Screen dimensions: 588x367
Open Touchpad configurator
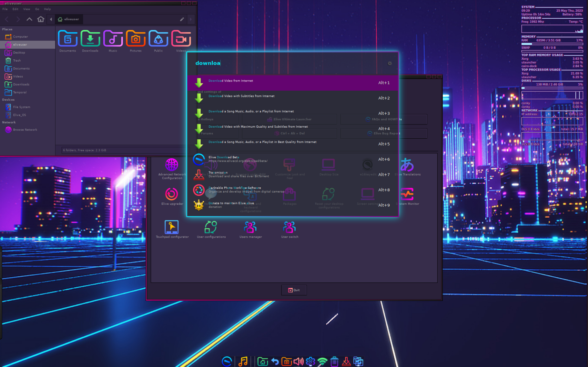pos(172,229)
